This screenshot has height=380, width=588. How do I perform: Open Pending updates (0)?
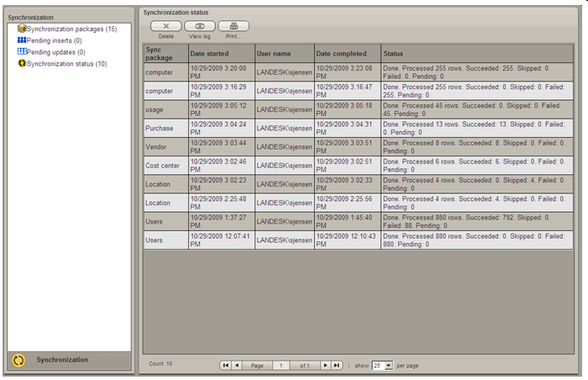[56, 52]
